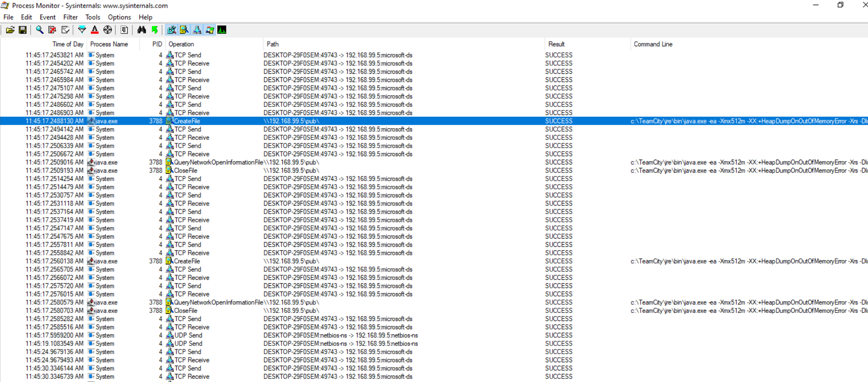Click the Result column header

pos(587,44)
